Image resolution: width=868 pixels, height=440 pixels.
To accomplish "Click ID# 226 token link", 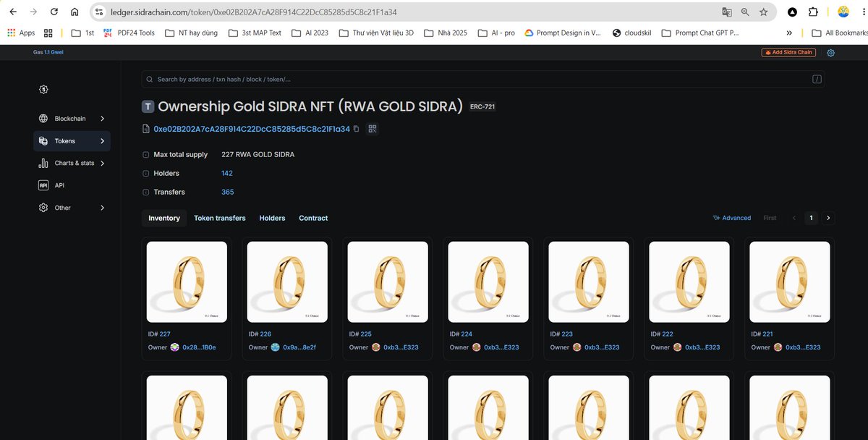I will [266, 334].
